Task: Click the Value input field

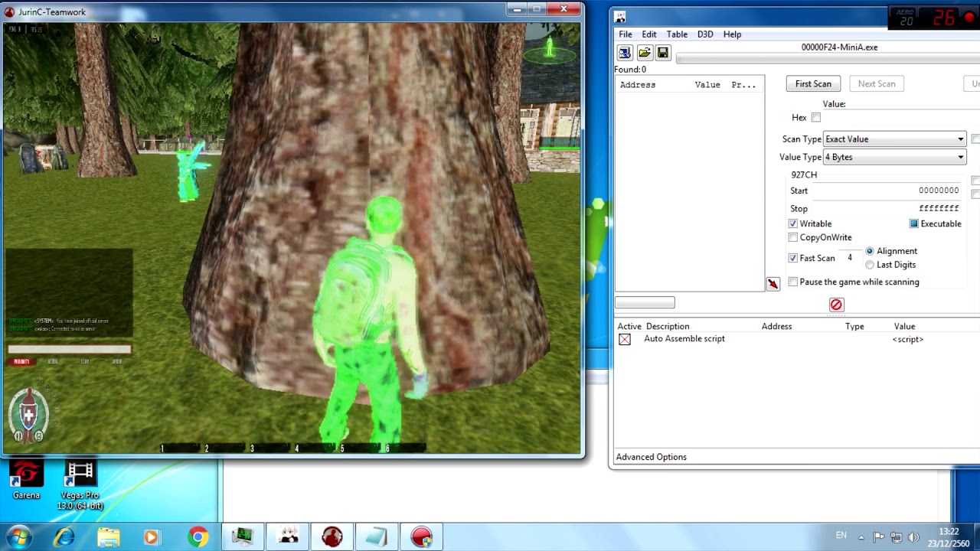Action: 900,117
